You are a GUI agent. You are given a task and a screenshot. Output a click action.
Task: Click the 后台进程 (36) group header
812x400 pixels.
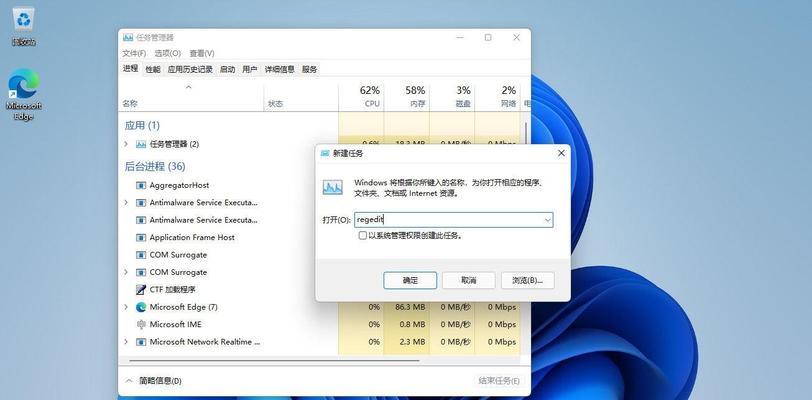(x=155, y=166)
